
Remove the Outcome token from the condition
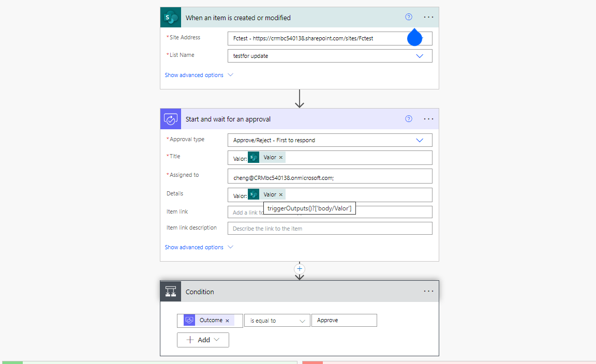tap(227, 321)
